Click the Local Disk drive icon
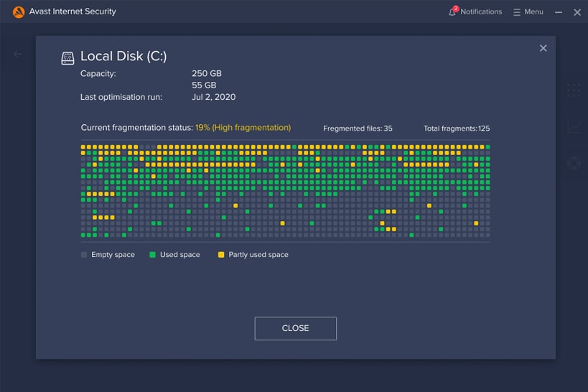This screenshot has width=588, height=392. tap(68, 58)
